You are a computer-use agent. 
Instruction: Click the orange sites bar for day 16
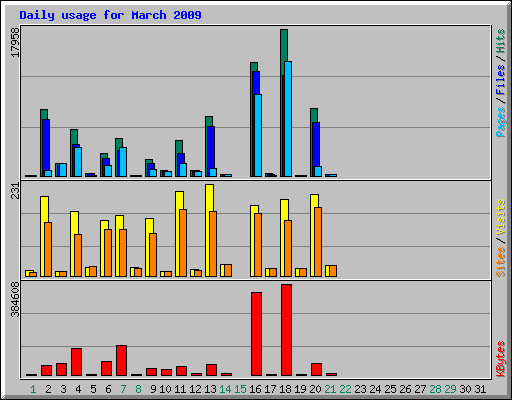[x=258, y=245]
